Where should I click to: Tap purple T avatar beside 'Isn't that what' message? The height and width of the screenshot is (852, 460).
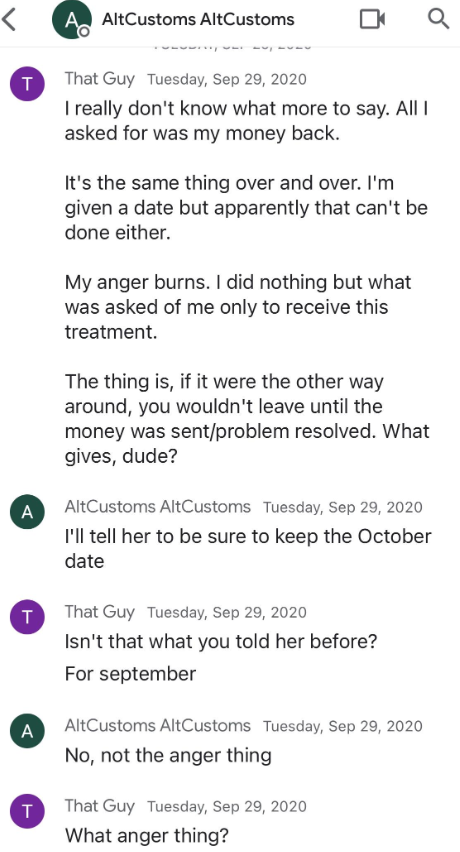click(x=27, y=617)
